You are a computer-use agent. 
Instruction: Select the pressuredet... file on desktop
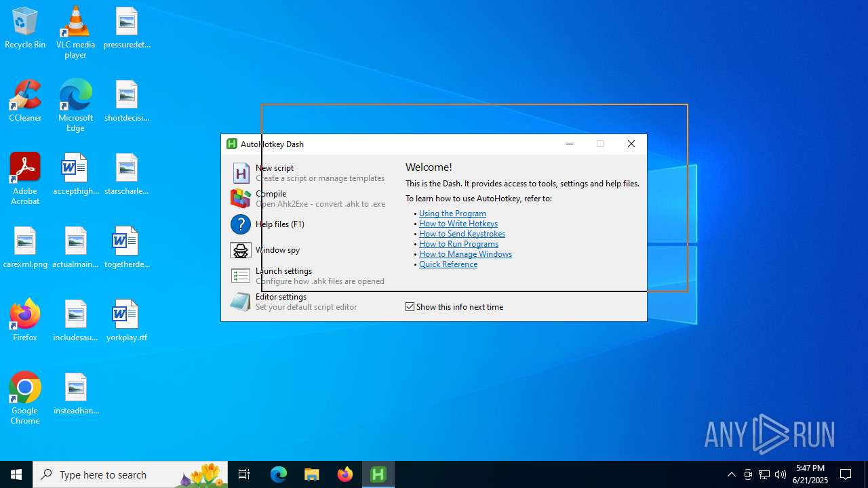(x=127, y=28)
